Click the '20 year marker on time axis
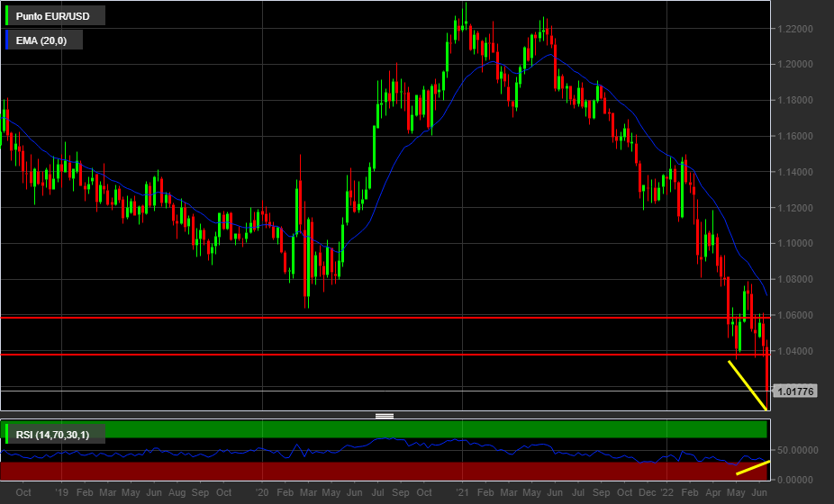The width and height of the screenshot is (834, 504). 262,493
